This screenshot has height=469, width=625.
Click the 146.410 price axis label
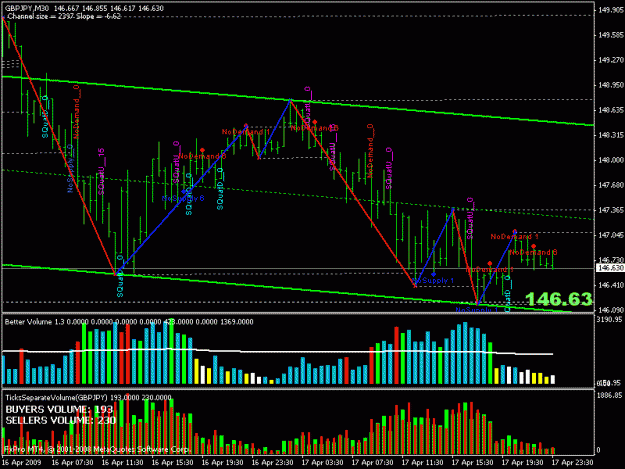tap(610, 285)
